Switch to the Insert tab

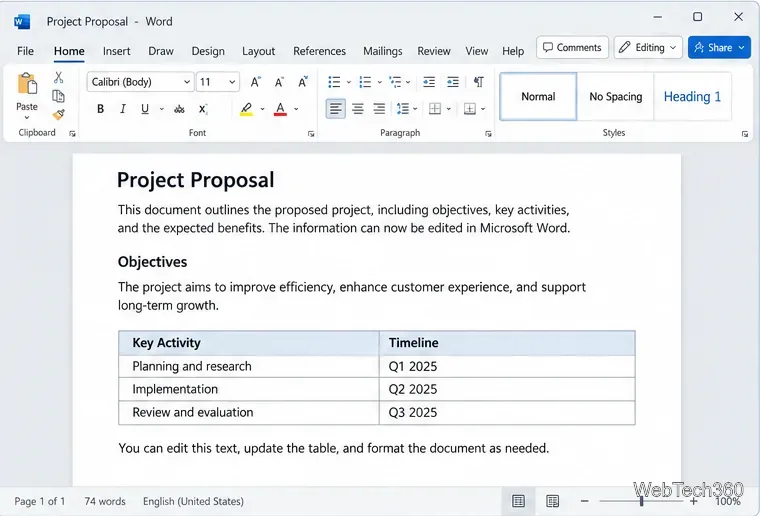[x=116, y=51]
